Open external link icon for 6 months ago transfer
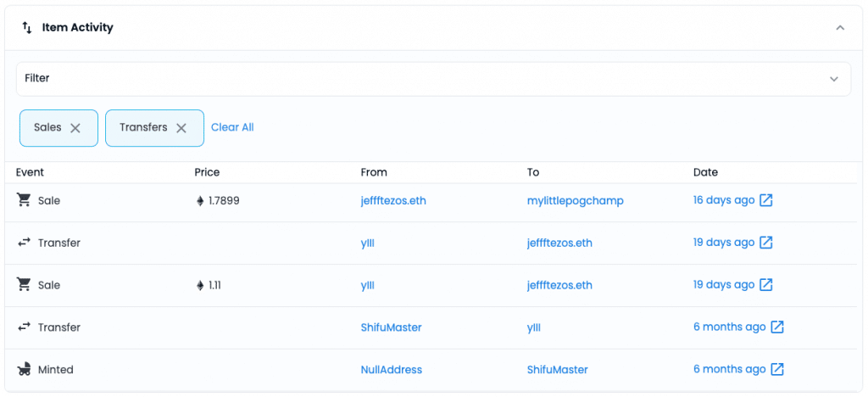868x397 pixels. coord(776,327)
